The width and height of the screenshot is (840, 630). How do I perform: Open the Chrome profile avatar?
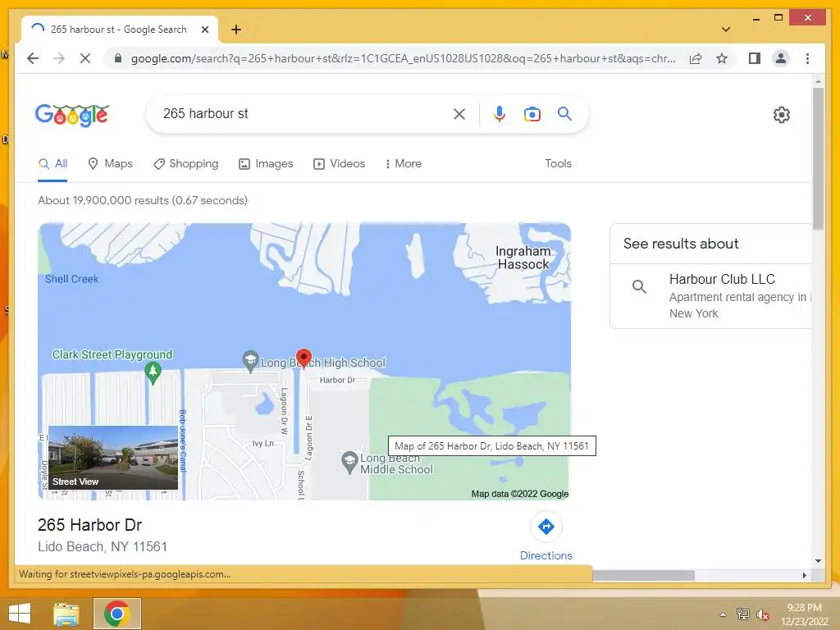781,58
